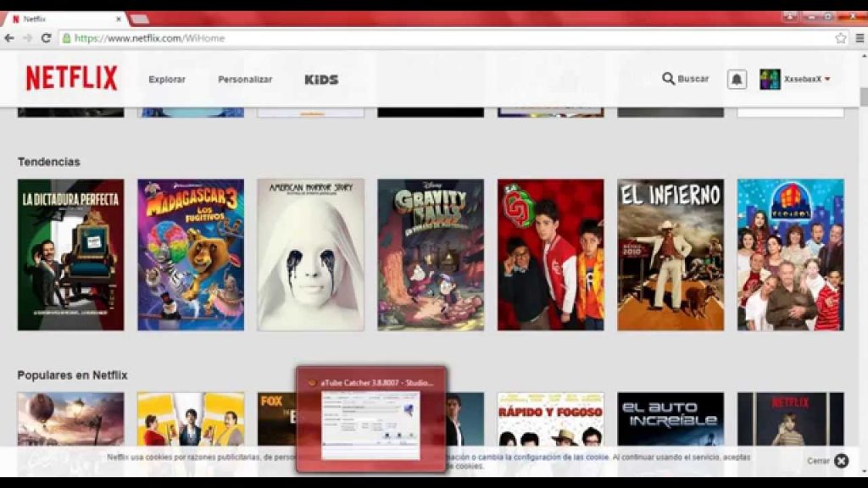Open the aTube Catcher taskbar preview

[x=371, y=419]
